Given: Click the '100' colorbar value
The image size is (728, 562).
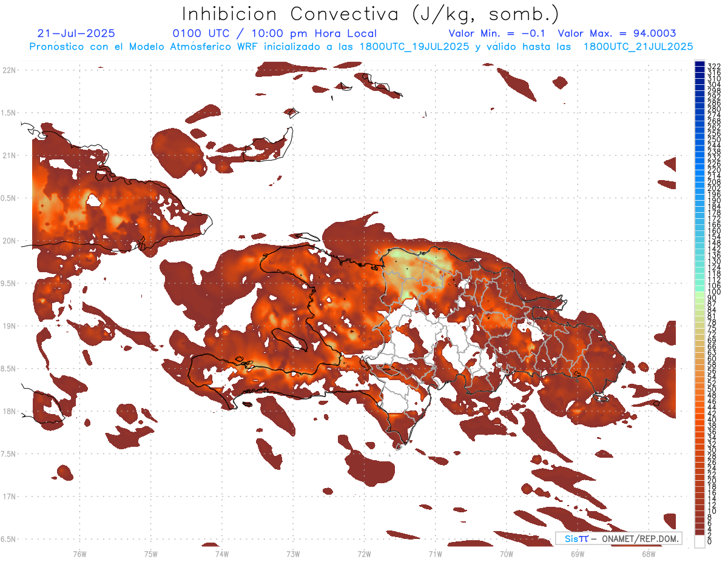Looking at the screenshot, I should click(714, 292).
